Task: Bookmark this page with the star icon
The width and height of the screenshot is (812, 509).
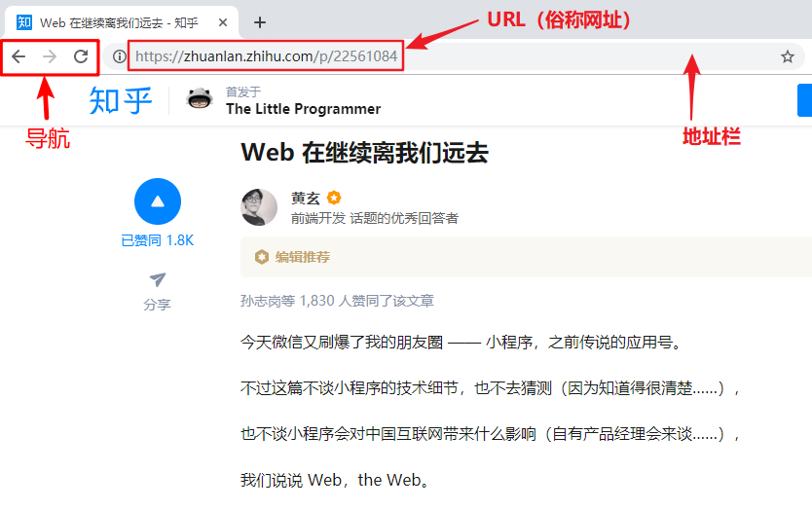Action: 788,56
